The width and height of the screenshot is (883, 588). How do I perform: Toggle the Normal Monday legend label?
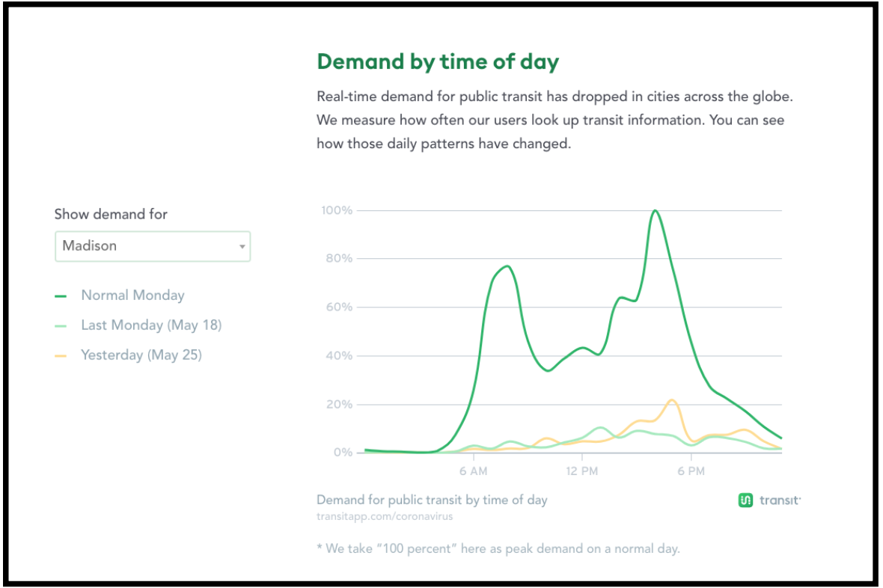(x=133, y=295)
